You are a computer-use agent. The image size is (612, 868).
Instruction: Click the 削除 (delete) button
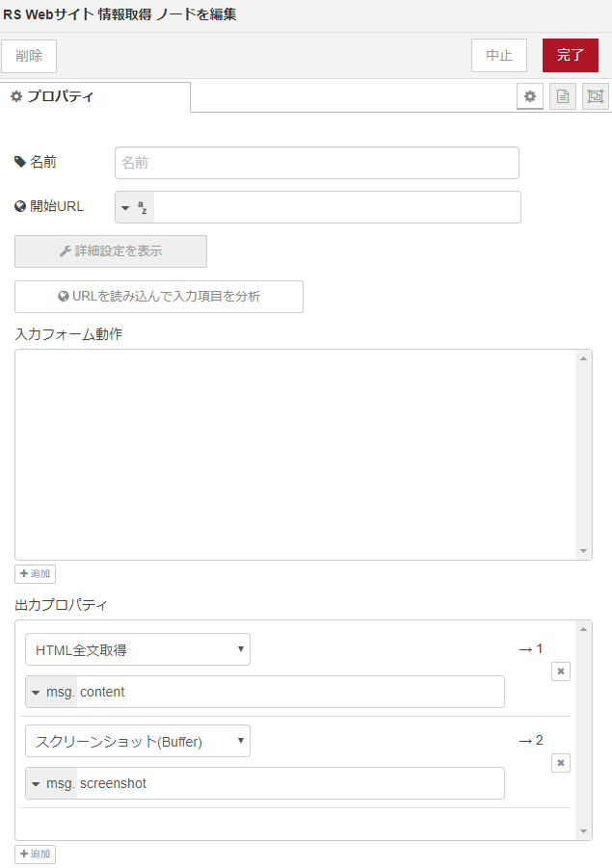pyautogui.click(x=29, y=56)
